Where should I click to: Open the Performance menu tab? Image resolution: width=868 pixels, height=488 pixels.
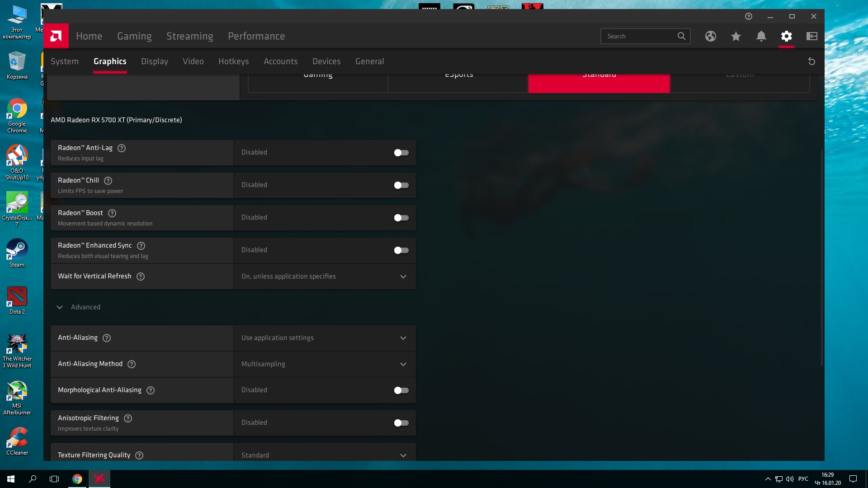[x=256, y=36]
